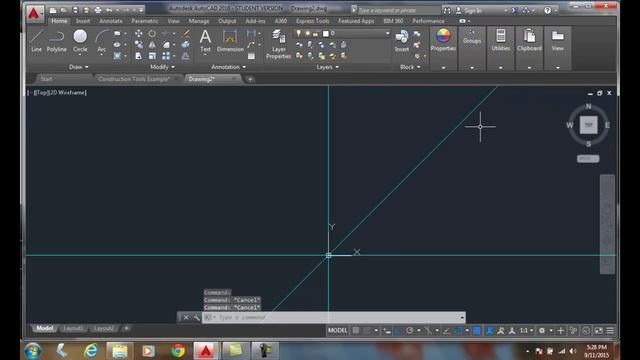The height and width of the screenshot is (360, 640).
Task: Click the Scale tool in Modify panel
Action: click(x=152, y=56)
